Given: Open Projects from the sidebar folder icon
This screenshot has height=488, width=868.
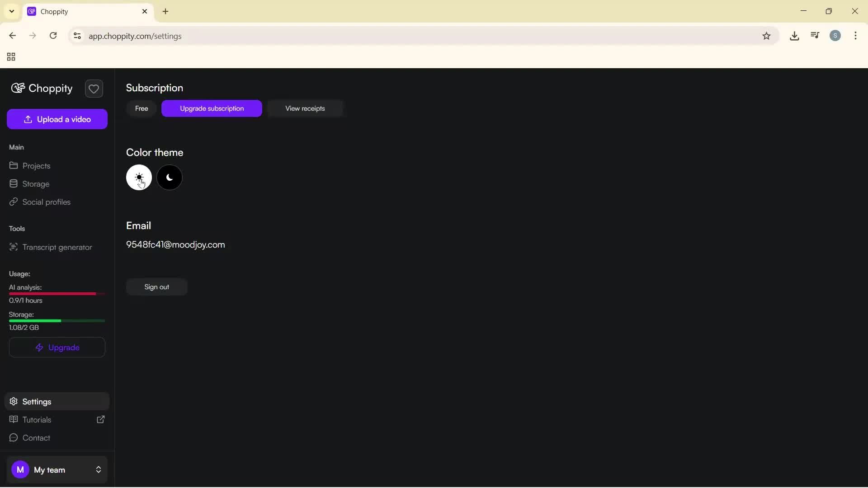Looking at the screenshot, I should tap(14, 166).
